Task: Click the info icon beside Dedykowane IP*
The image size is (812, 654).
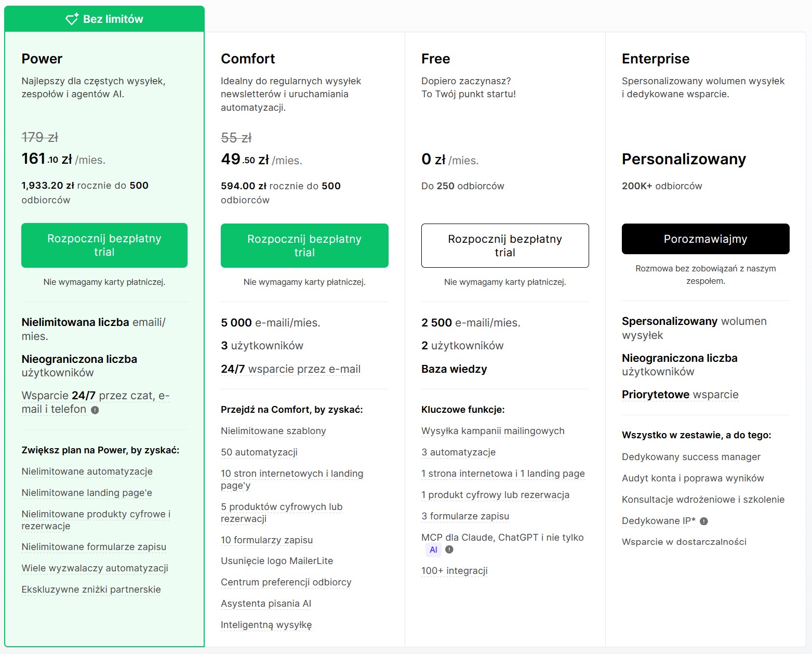Action: pyautogui.click(x=704, y=521)
